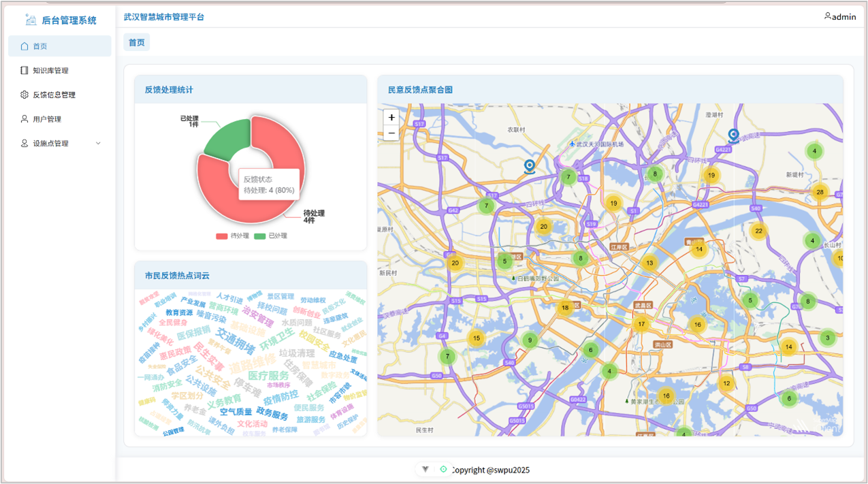The height and width of the screenshot is (484, 868).
Task: Click the home icon beside 首页
Action: [25, 46]
